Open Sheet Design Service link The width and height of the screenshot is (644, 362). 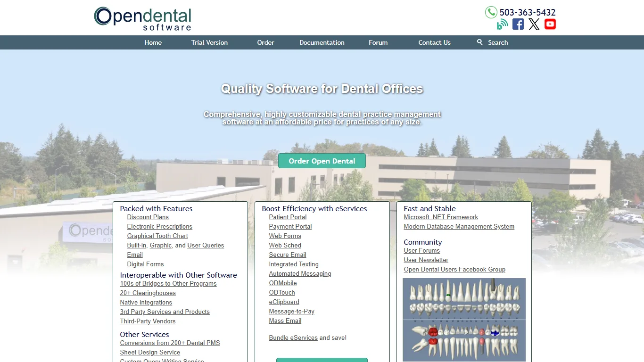click(150, 353)
